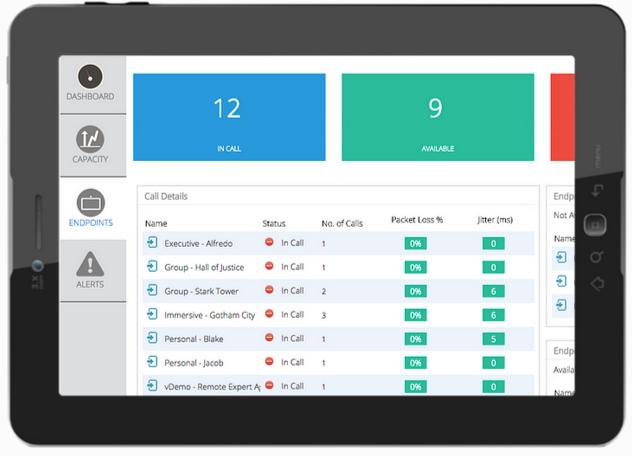
Task: Select the name Group - Stark Tower
Action: click(201, 291)
